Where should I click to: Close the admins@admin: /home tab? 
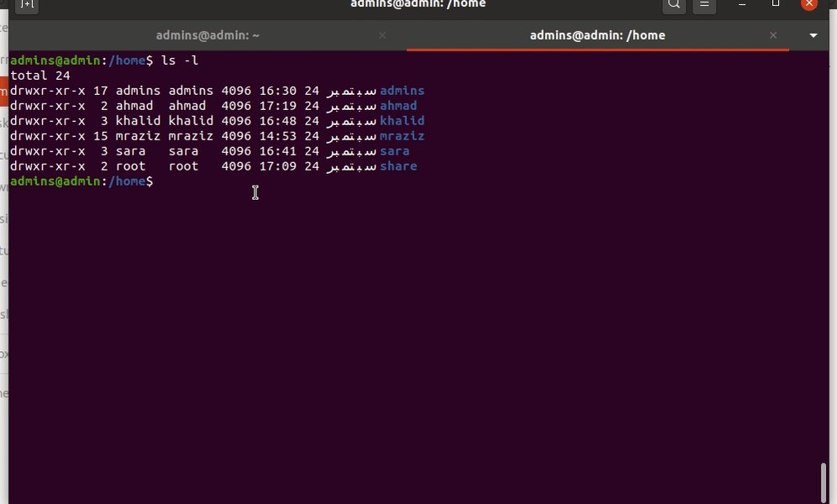point(773,35)
